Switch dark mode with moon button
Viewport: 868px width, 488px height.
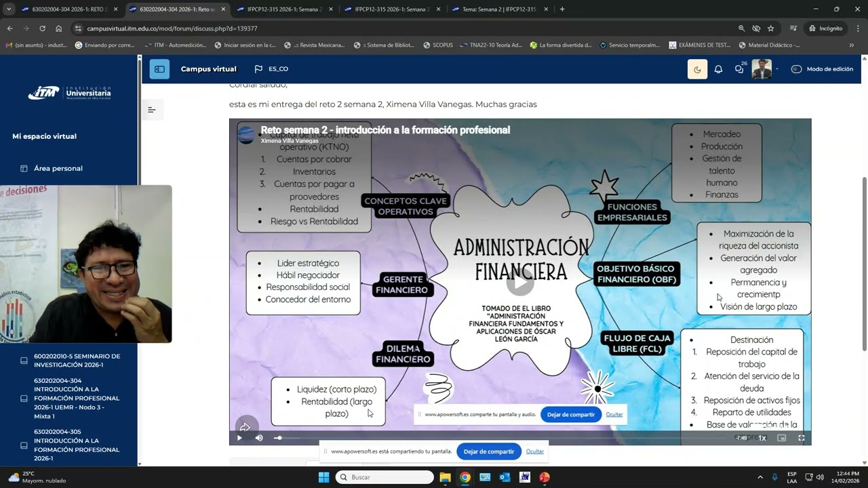[x=697, y=69]
